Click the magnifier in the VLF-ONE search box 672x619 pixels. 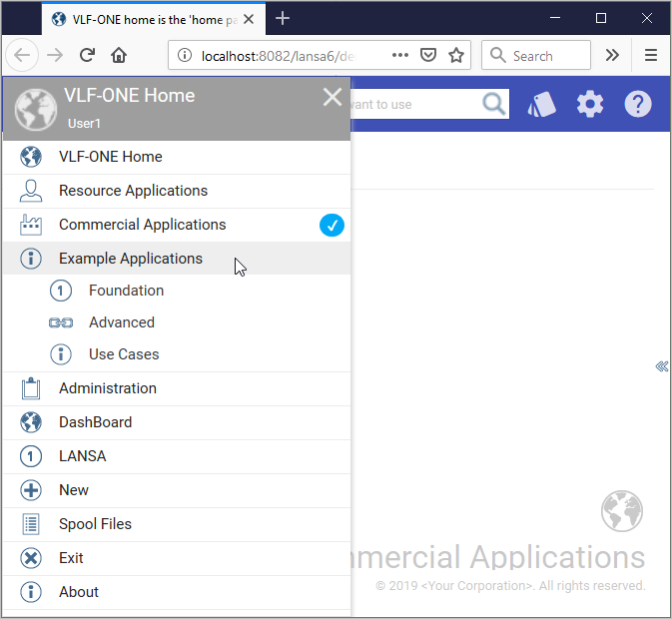pos(494,104)
